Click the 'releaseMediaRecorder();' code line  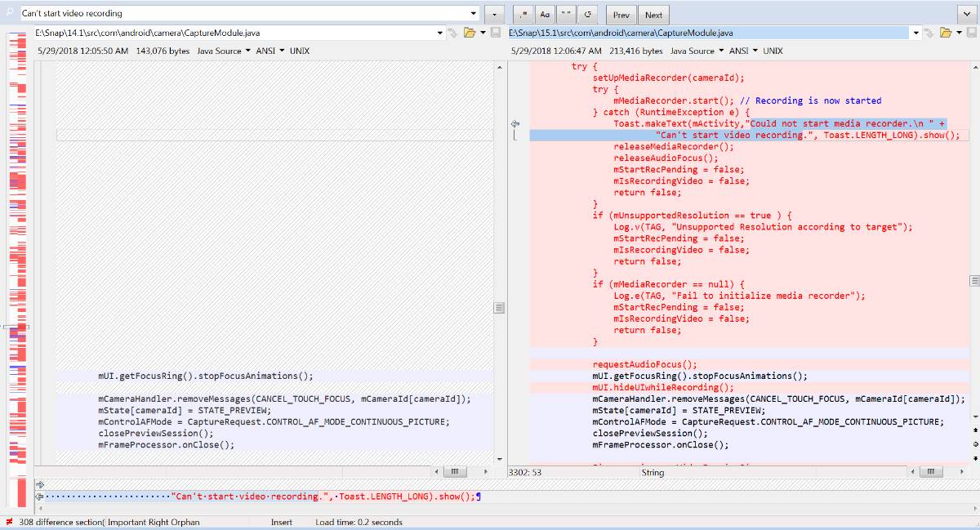pos(674,147)
